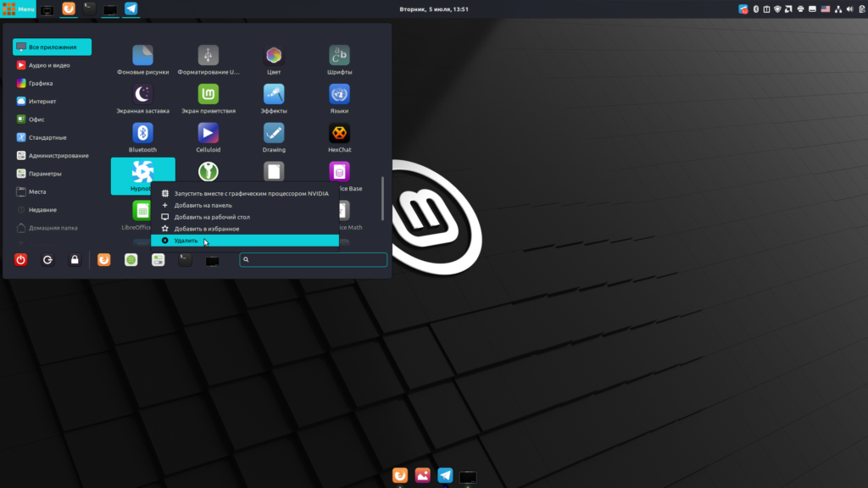Image resolution: width=868 pixels, height=488 pixels.
Task: Select Добавить в избранное from context menu
Action: pyautogui.click(x=206, y=229)
